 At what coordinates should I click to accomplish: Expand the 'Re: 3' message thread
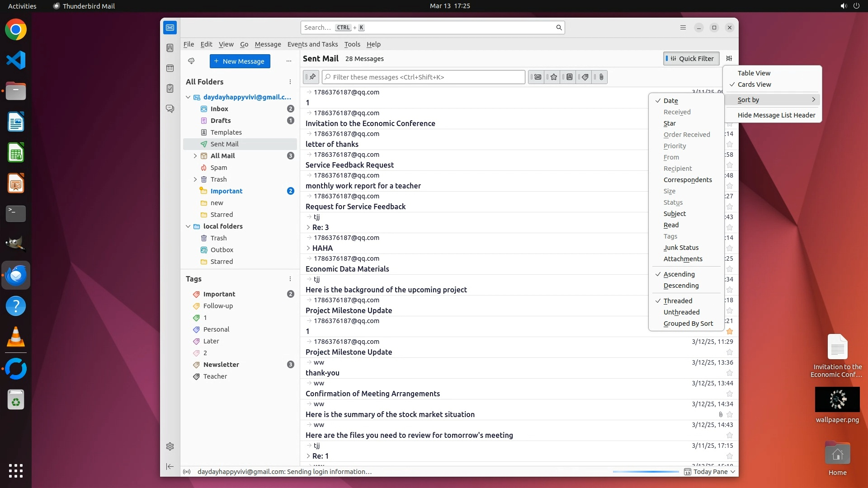[x=308, y=227]
